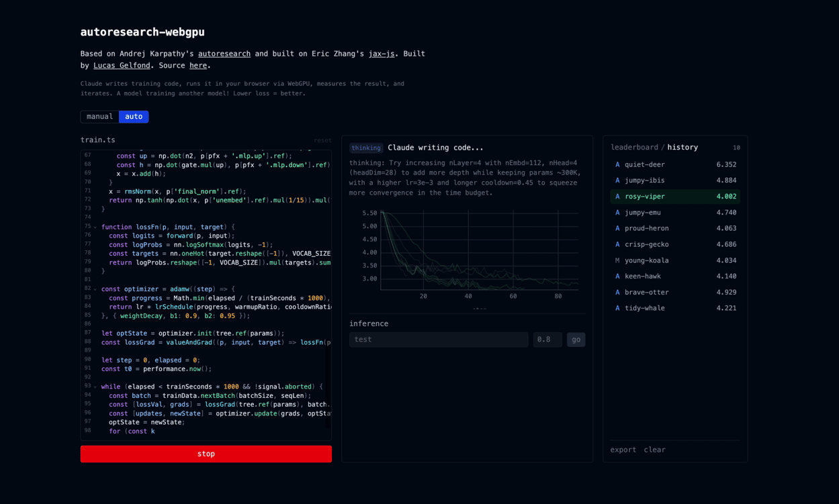
Task: Select the rosy-viper run
Action: click(675, 197)
